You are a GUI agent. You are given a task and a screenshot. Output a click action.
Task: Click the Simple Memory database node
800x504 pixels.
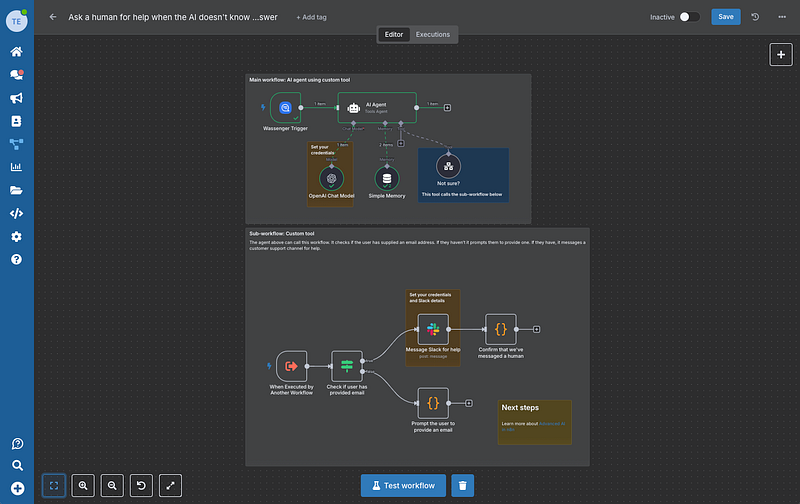pyautogui.click(x=387, y=178)
